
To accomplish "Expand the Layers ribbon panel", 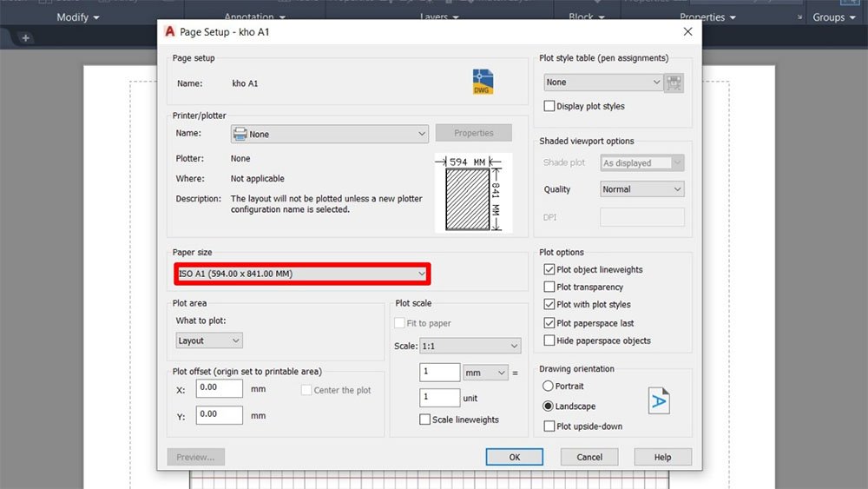I will click(x=439, y=17).
